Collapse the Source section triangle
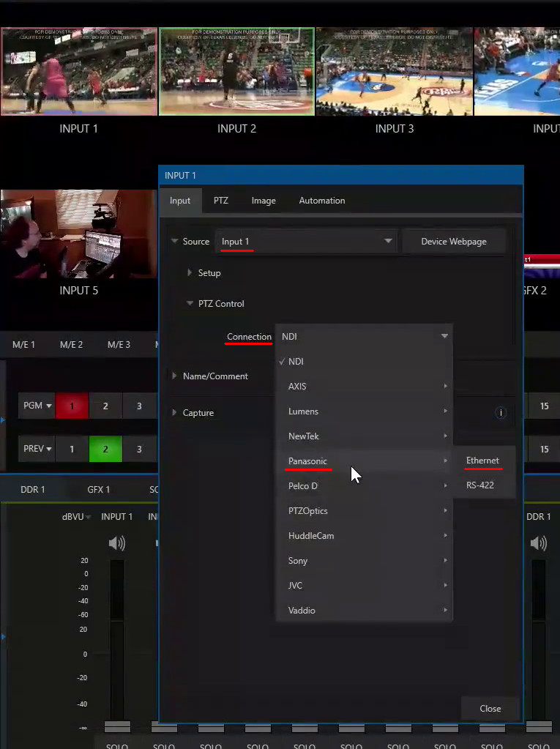 point(175,241)
